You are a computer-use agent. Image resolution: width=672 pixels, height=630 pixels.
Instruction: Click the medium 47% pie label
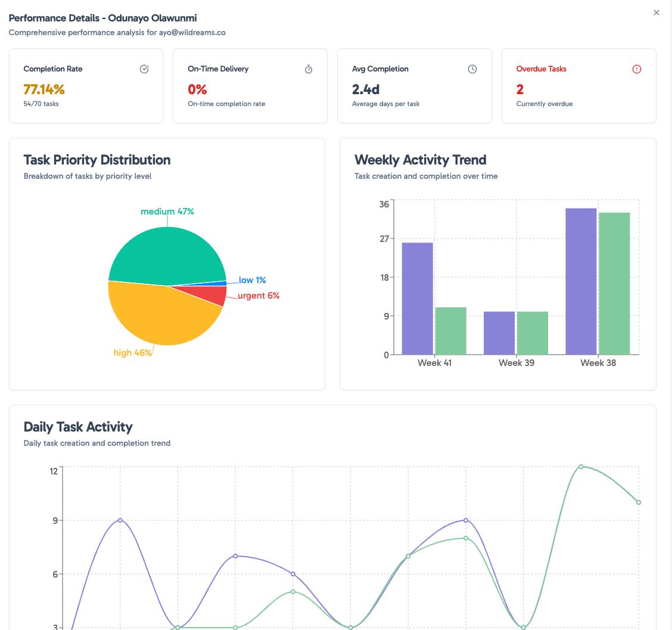(167, 212)
